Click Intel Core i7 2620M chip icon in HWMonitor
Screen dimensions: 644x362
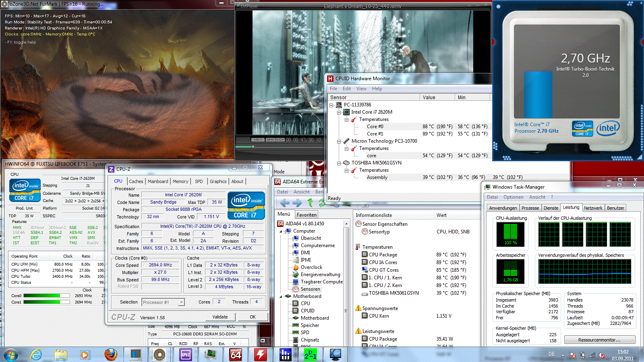[x=346, y=112]
